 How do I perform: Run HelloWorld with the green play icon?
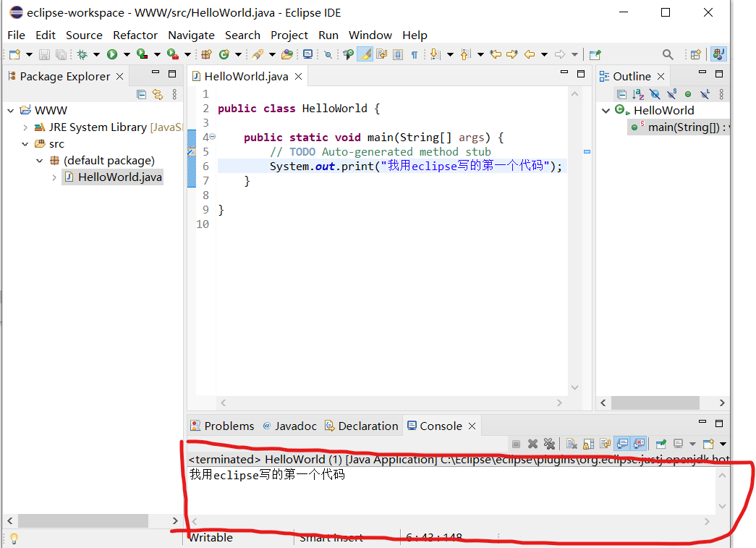point(112,54)
